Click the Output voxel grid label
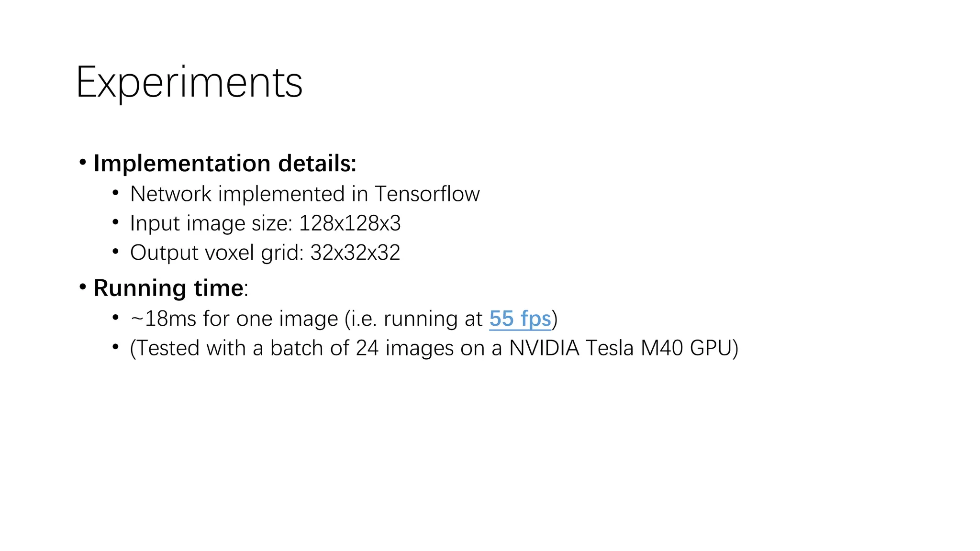The height and width of the screenshot is (551, 980). tap(217, 253)
